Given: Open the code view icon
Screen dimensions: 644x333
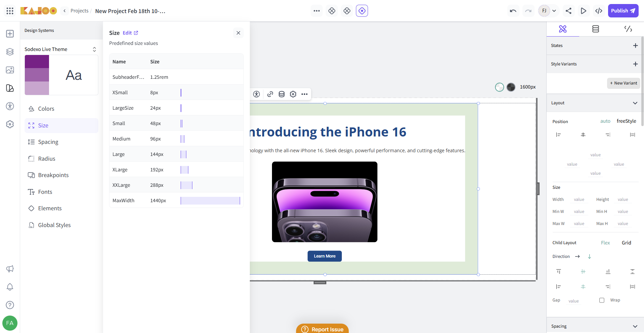Looking at the screenshot, I should [599, 11].
